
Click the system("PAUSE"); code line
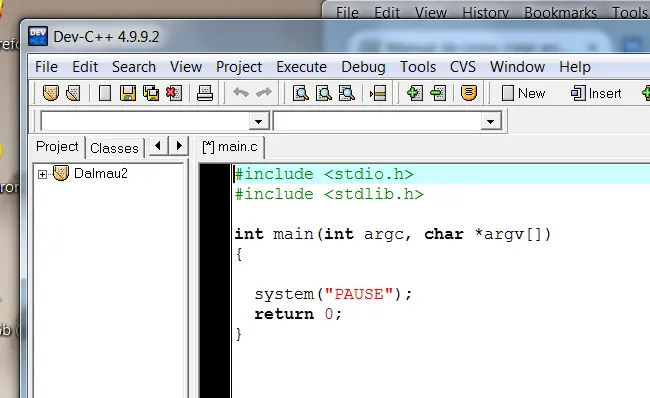click(x=333, y=294)
